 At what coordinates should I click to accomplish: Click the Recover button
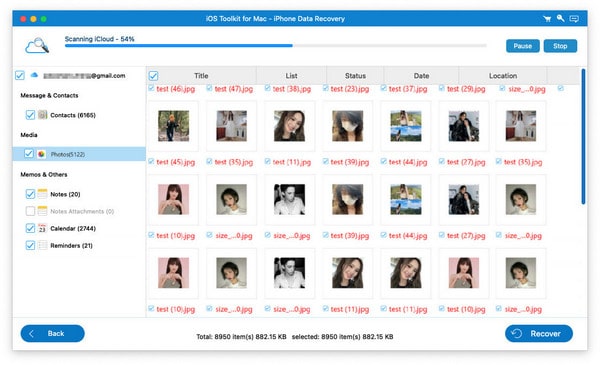pos(539,334)
